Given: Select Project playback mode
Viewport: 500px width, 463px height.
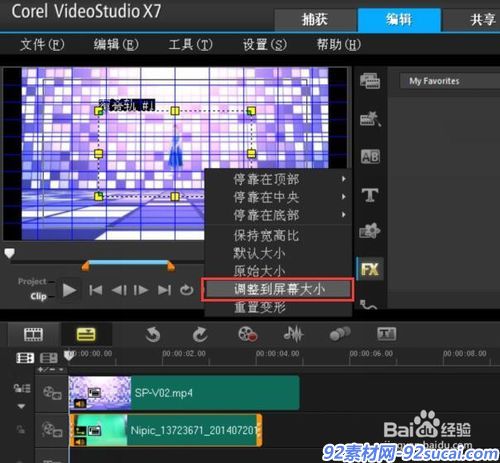Looking at the screenshot, I should 32,281.
